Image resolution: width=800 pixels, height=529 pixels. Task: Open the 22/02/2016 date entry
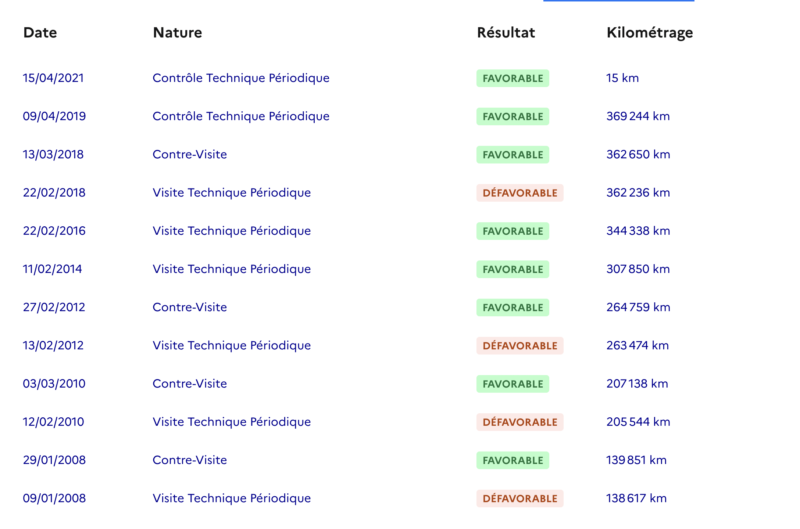[x=54, y=231]
